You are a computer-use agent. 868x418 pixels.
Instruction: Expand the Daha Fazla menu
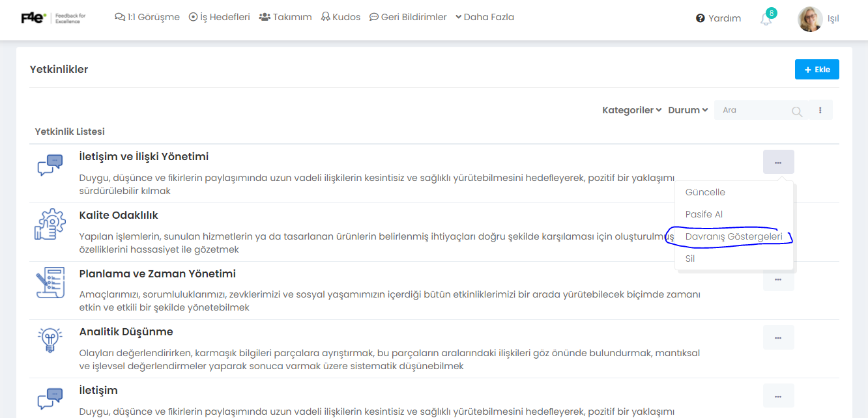click(485, 18)
